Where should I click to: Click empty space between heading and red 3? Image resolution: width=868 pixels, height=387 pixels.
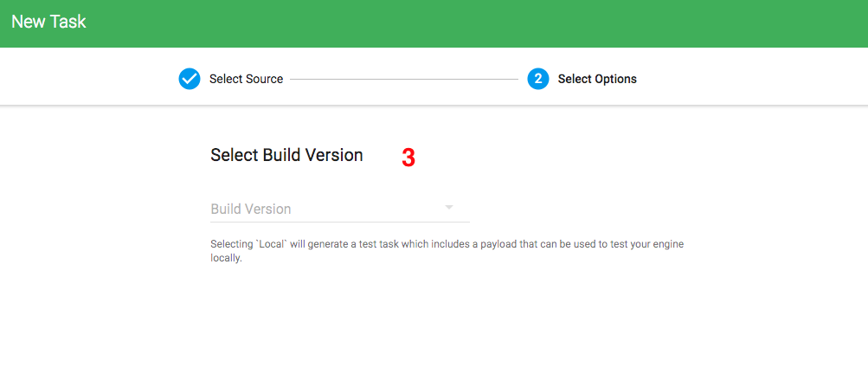pyautogui.click(x=382, y=156)
